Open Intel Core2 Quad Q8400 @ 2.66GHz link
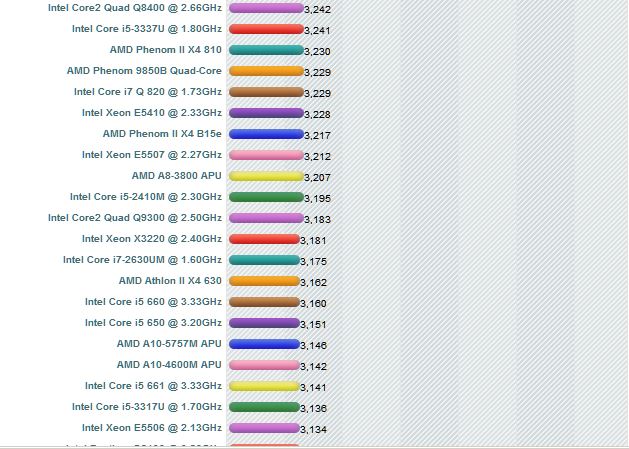Screen dimensions: 629x449 [x=135, y=8]
